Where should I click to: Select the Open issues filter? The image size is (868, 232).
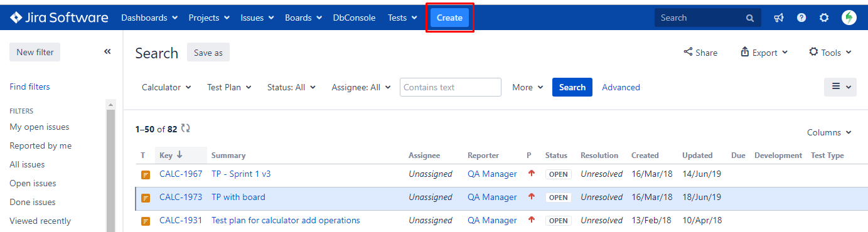coord(33,183)
